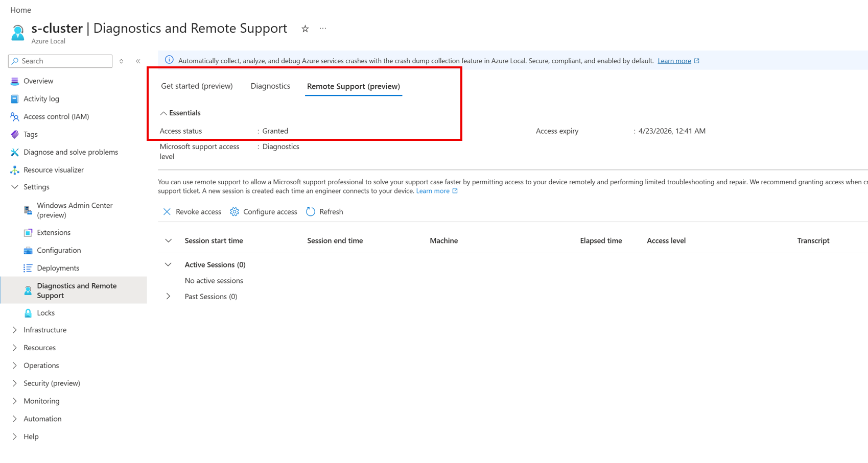Viewport: 868px width, 463px height.
Task: Open Diagnose and solve problems
Action: pyautogui.click(x=71, y=152)
